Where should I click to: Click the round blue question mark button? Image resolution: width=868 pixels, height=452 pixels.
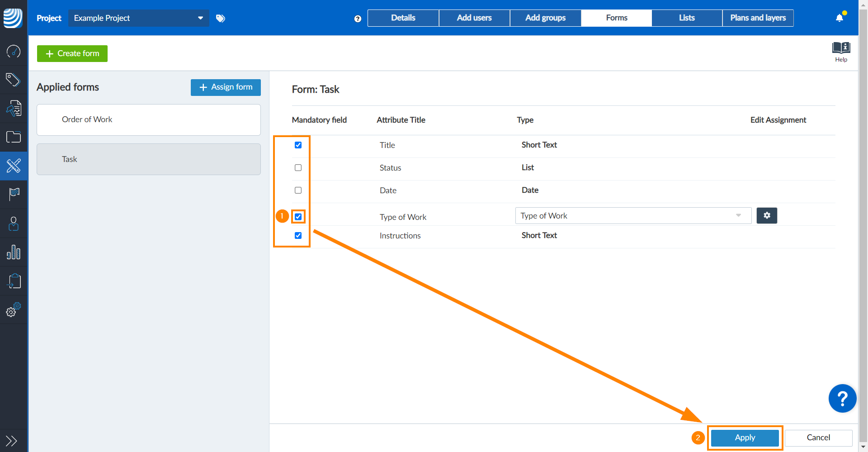tap(842, 399)
